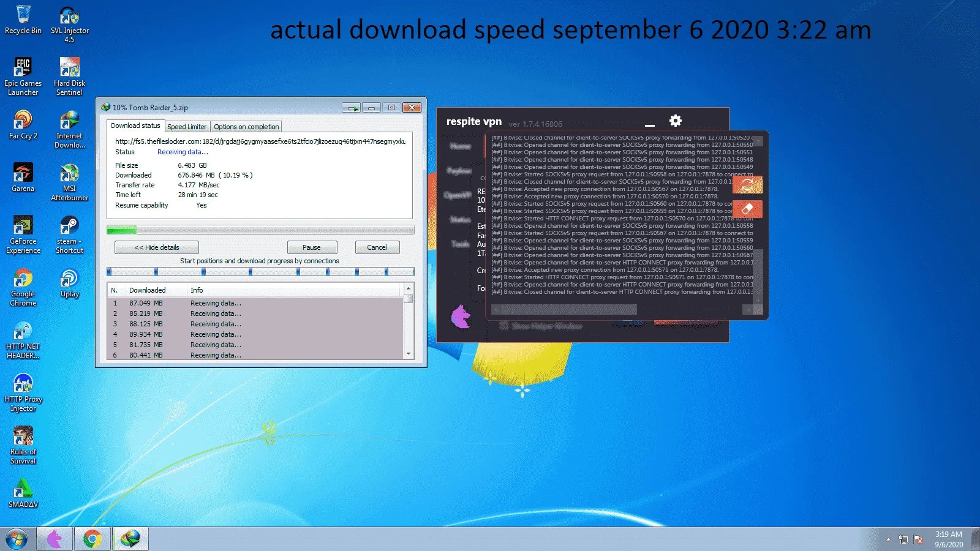Click the network icon in system tray
Screen dimensions: 980x551
pos(903,539)
